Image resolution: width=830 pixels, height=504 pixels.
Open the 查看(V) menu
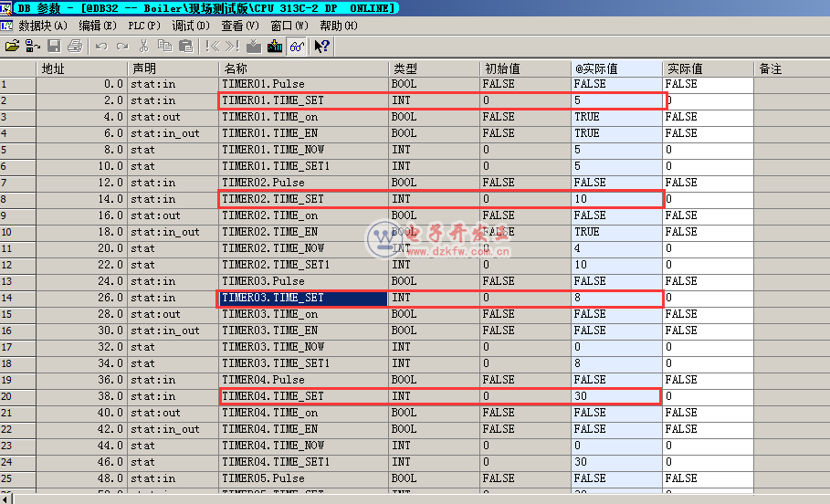pyautogui.click(x=240, y=26)
